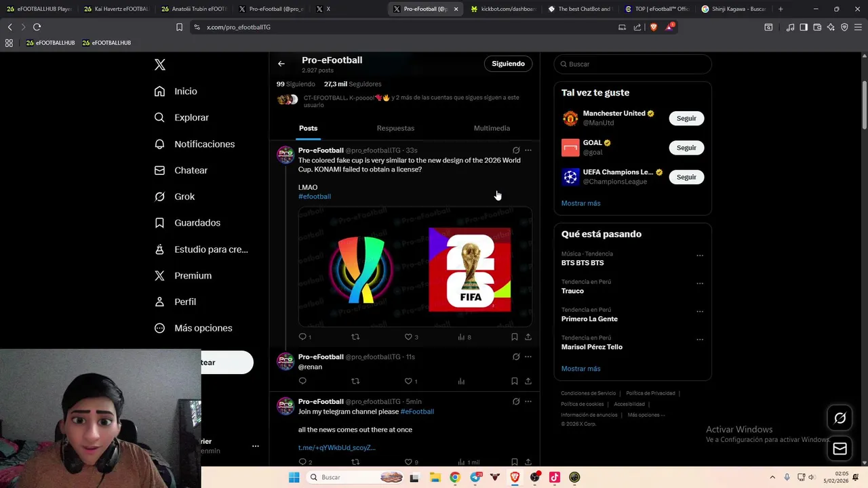
Task: Like the @renan post
Action: (x=410, y=381)
